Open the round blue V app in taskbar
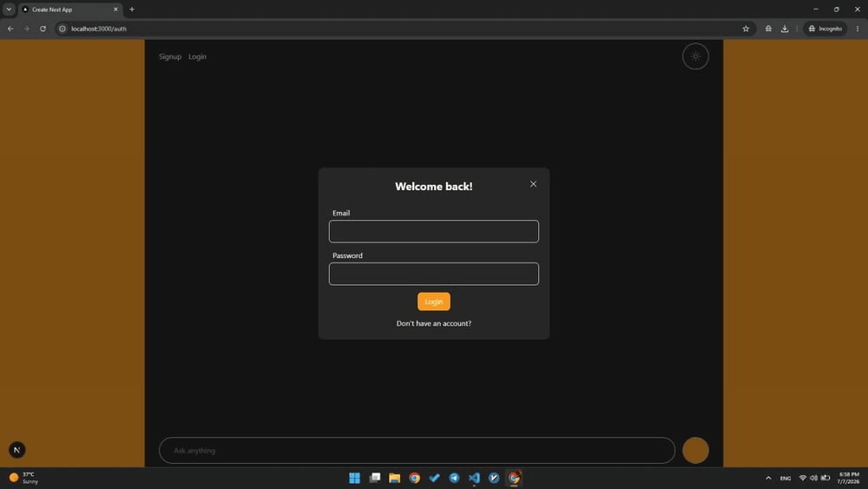This screenshot has width=868, height=489. [x=495, y=478]
